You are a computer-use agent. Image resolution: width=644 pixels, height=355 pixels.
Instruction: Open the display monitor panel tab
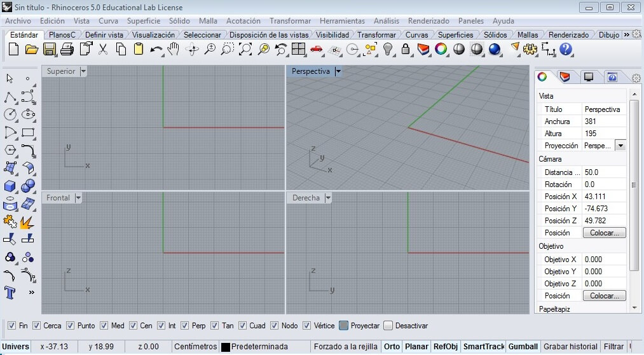coord(589,77)
